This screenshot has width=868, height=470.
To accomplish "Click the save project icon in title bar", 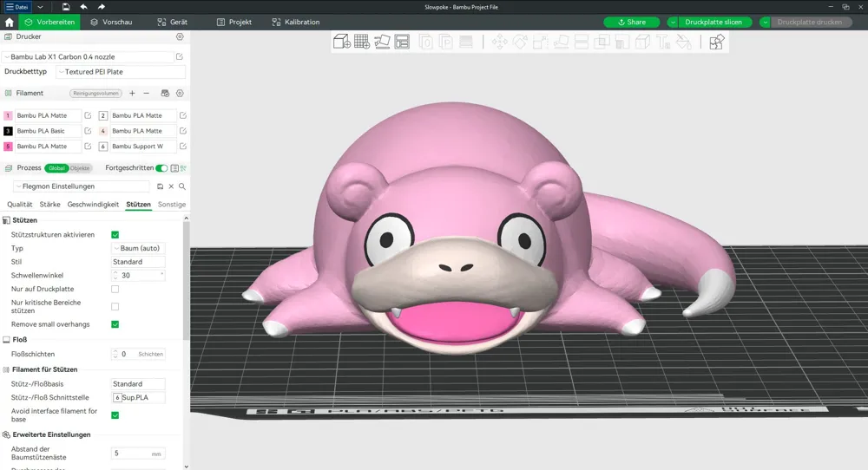I will (x=66, y=7).
